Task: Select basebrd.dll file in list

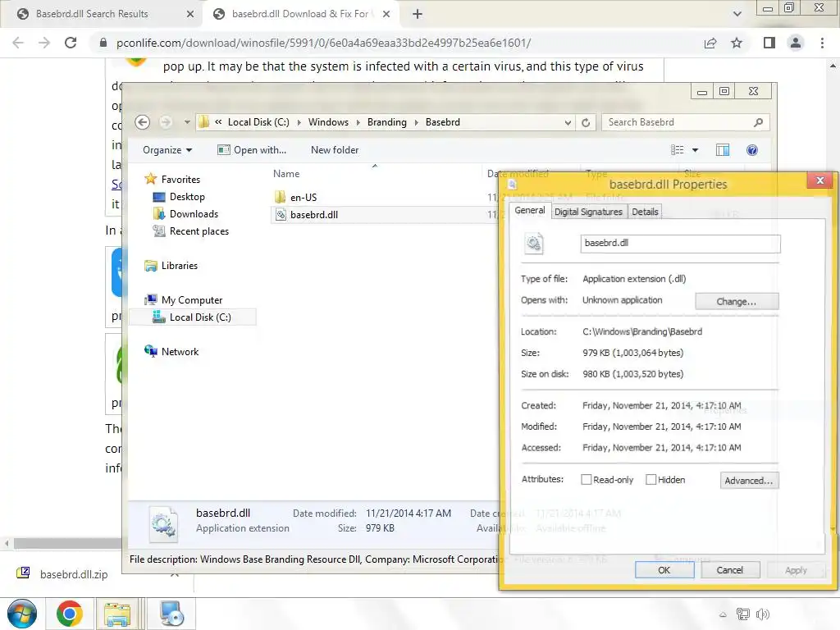Action: [314, 215]
